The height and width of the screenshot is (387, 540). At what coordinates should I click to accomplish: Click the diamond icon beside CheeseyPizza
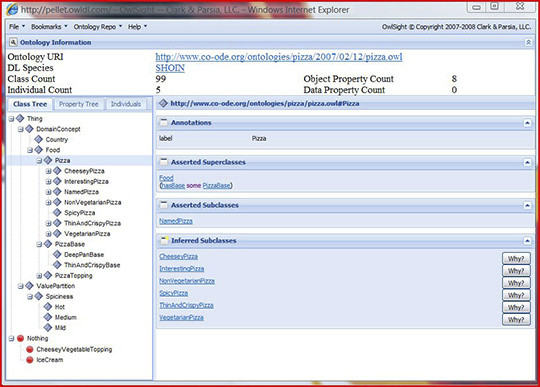tap(57, 171)
